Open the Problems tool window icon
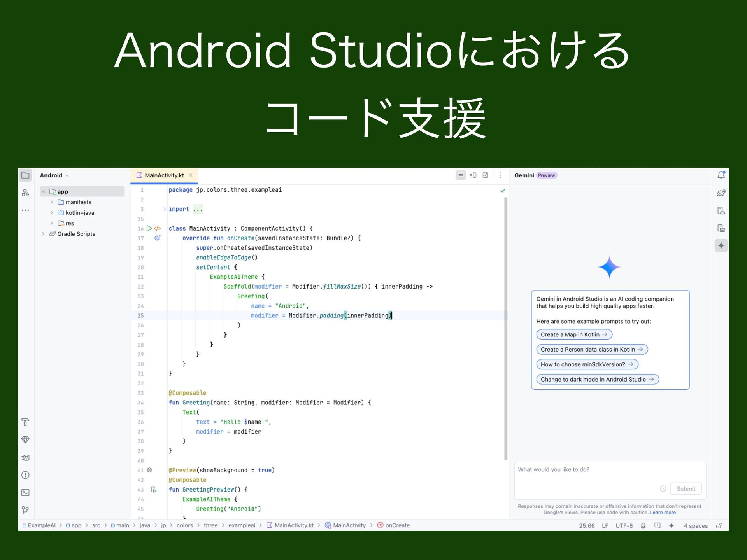This screenshot has width=747, height=560. coord(26,475)
